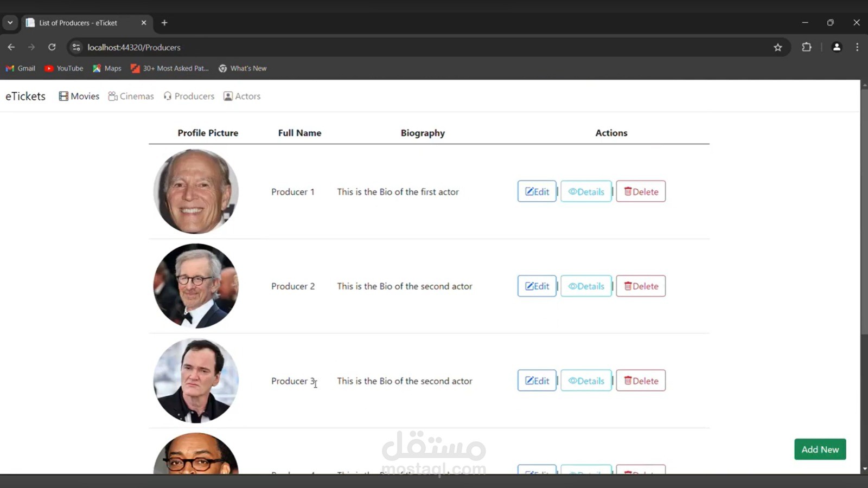Click the browser forward arrow
Image resolution: width=868 pixels, height=488 pixels.
[x=31, y=47]
